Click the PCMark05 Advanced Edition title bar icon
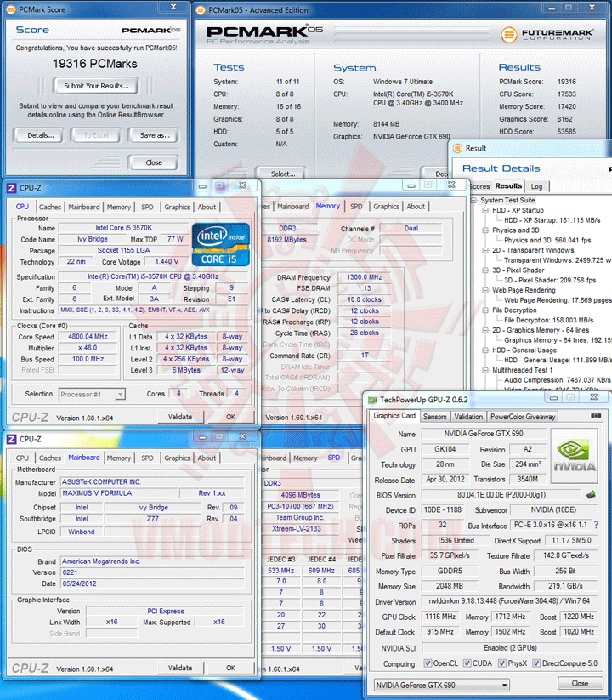Screen dimensions: 612x700 (201, 10)
